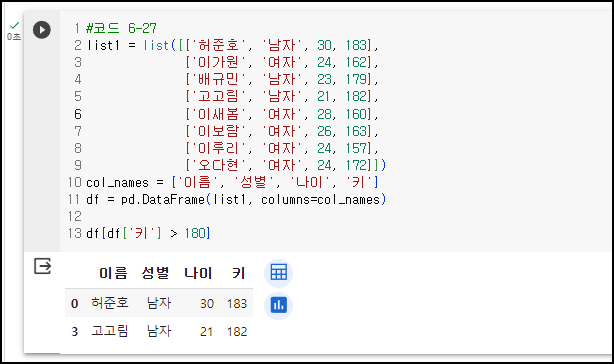Click the filter line df[df['키'] > 180]

click(x=148, y=234)
